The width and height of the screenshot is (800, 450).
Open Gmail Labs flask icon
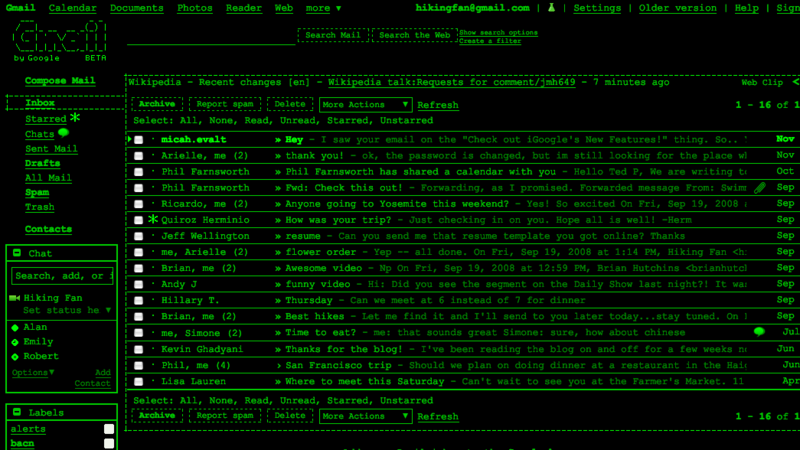552,8
